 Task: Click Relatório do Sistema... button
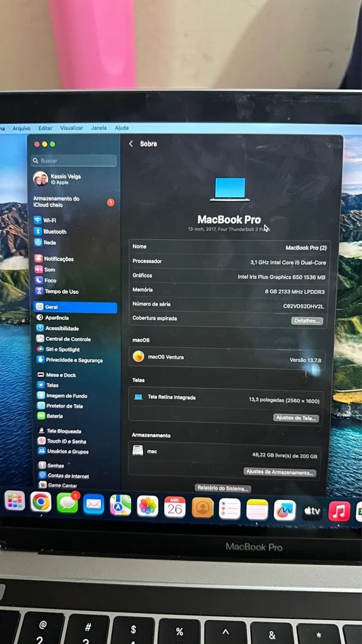pos(223,488)
